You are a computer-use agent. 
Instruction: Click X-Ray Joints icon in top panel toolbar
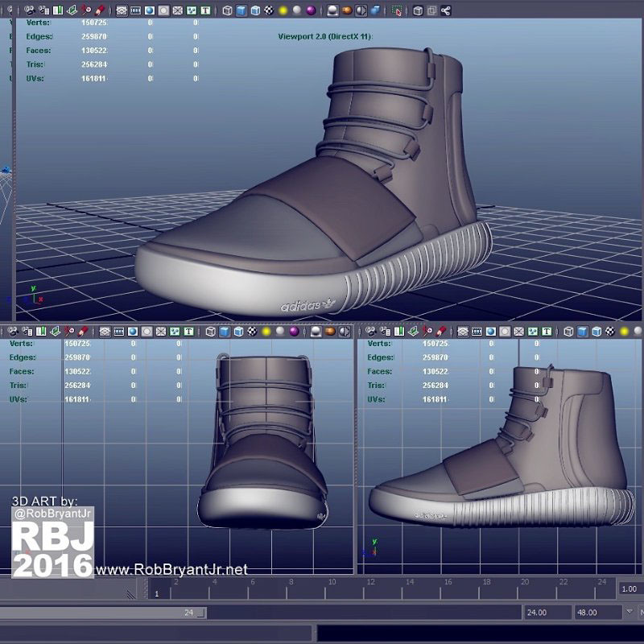(446, 10)
